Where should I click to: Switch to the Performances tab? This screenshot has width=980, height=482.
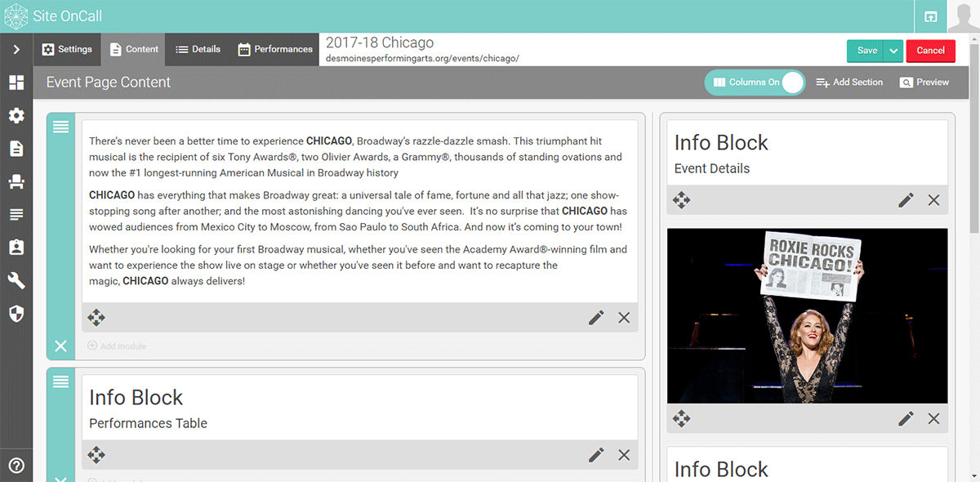point(275,49)
